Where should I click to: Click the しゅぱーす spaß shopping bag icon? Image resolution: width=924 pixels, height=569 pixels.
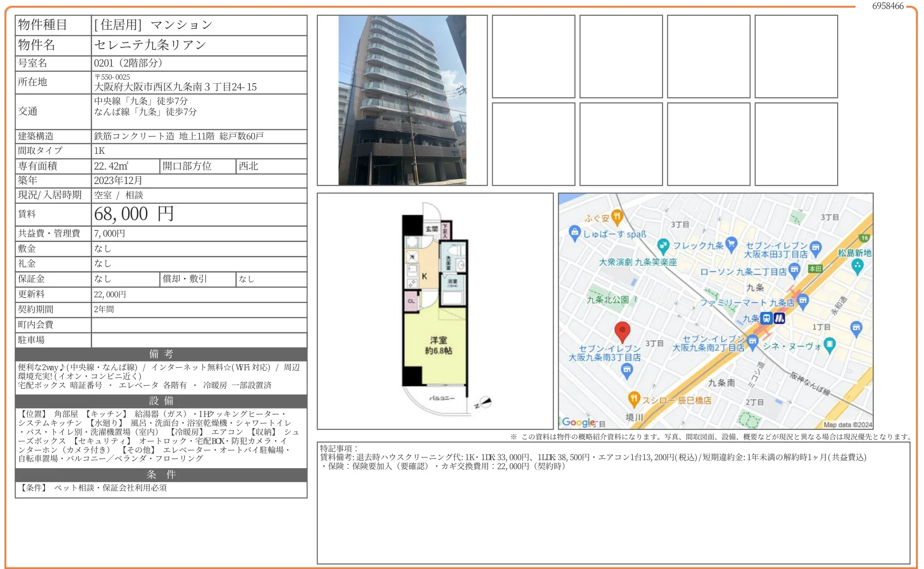point(574,233)
